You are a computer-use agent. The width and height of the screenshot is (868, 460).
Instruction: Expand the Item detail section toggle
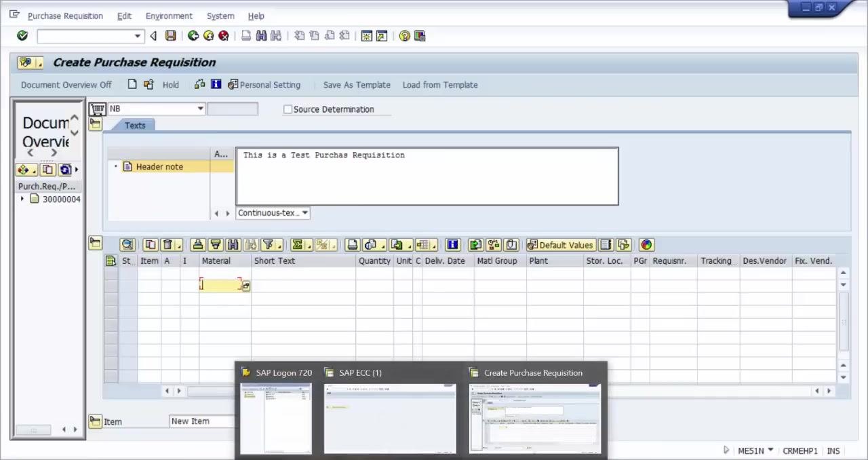click(x=95, y=421)
